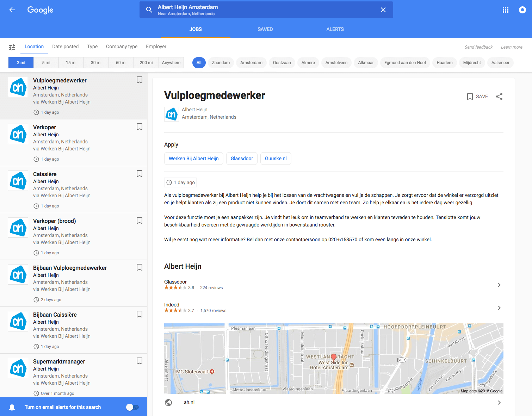This screenshot has height=416, width=532.
Task: Open the Supermarktmanager job listing
Action: click(x=74, y=375)
